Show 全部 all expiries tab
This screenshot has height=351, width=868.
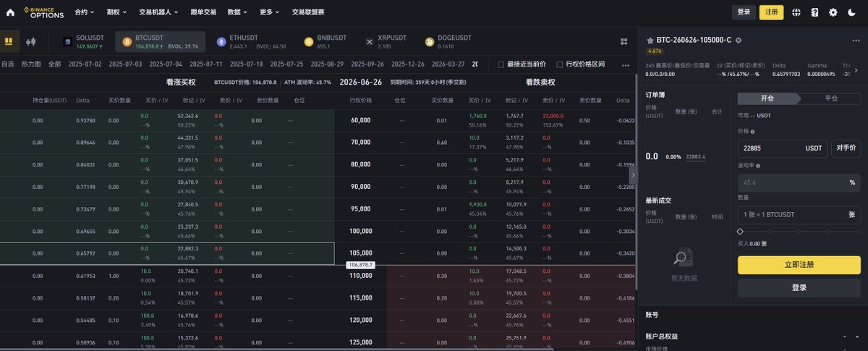click(54, 64)
